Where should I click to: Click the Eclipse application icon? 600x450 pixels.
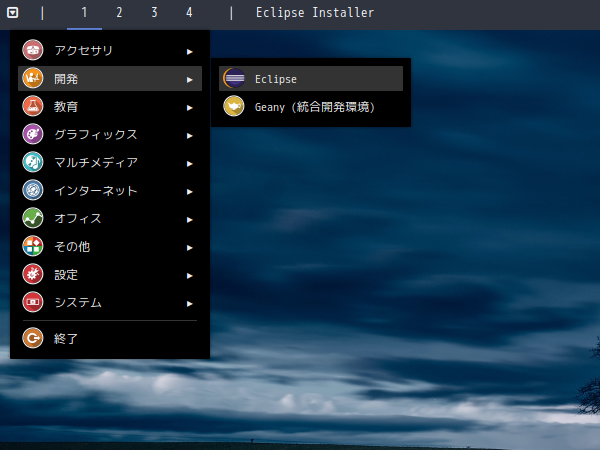pyautogui.click(x=234, y=78)
